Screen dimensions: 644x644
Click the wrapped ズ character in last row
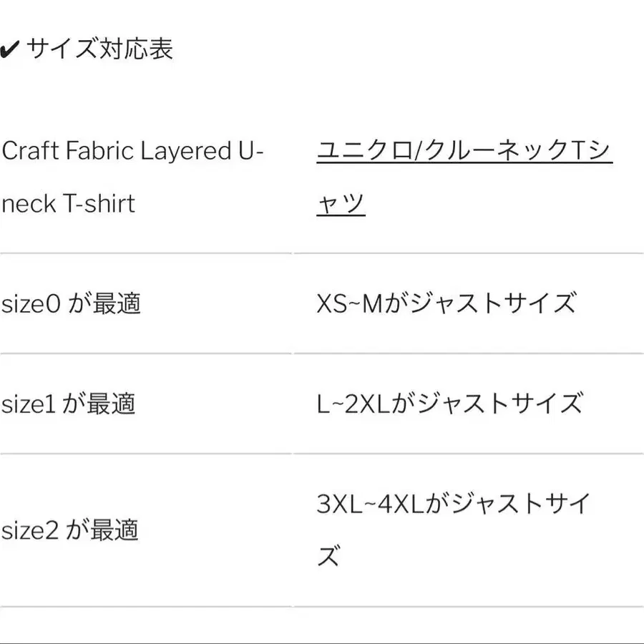328,557
